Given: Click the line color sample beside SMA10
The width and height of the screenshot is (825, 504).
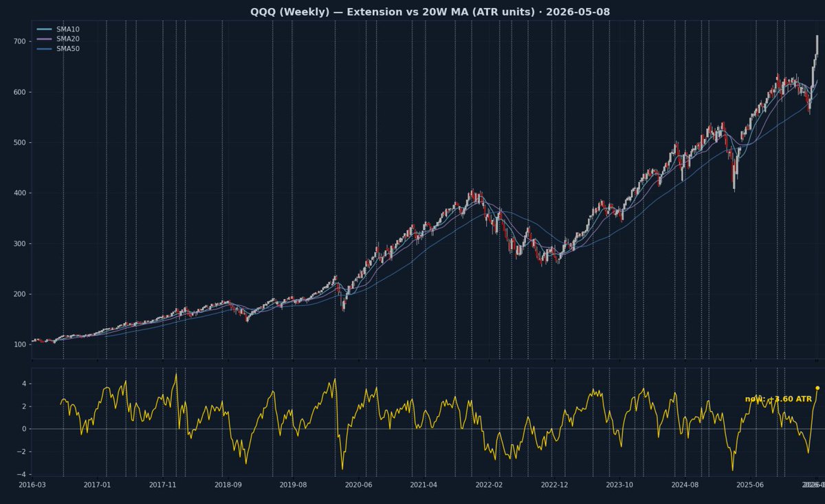Looking at the screenshot, I should 44,30.
